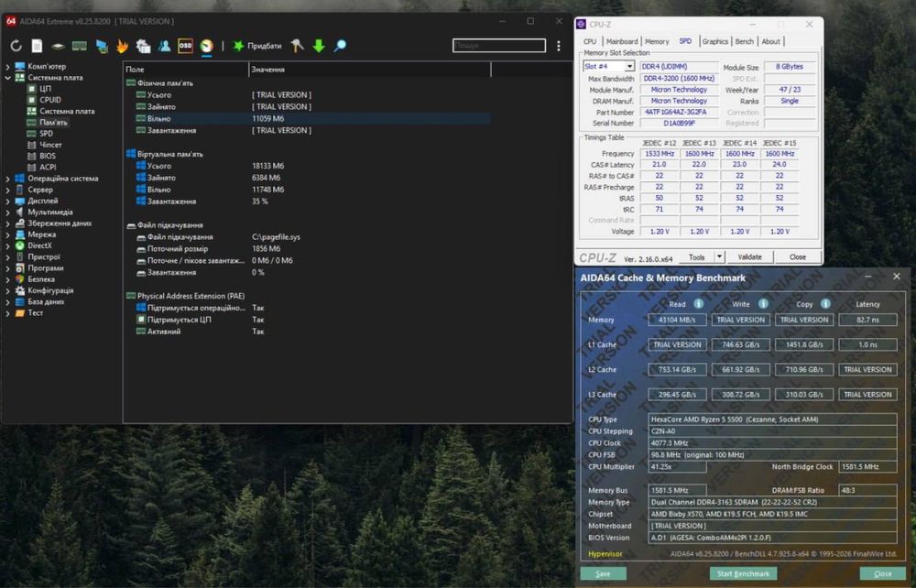Select ЦП under Системна плата
This screenshot has width=916, height=588.
45,89
